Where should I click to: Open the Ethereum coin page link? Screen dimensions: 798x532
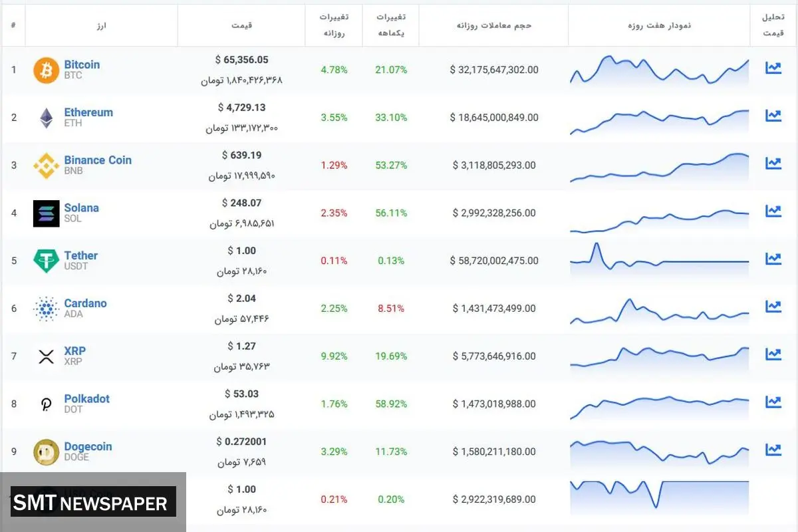click(x=88, y=112)
